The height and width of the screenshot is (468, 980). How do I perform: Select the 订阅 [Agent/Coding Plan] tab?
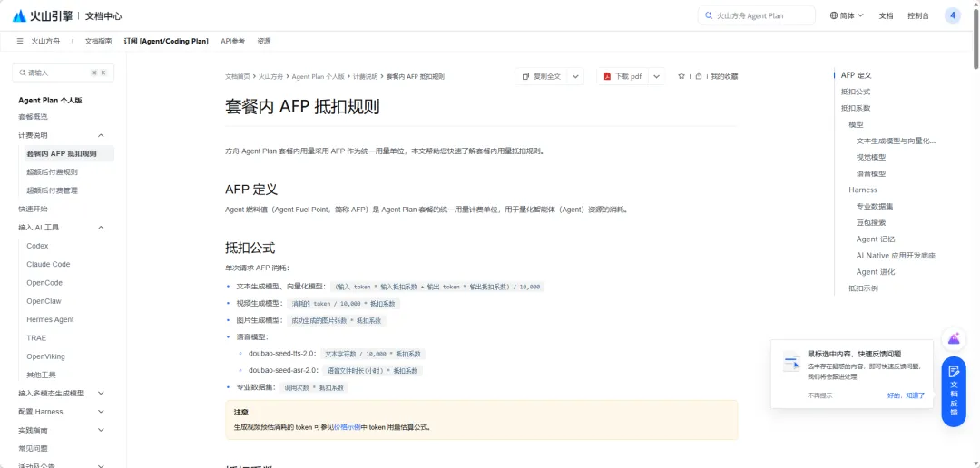click(x=166, y=41)
